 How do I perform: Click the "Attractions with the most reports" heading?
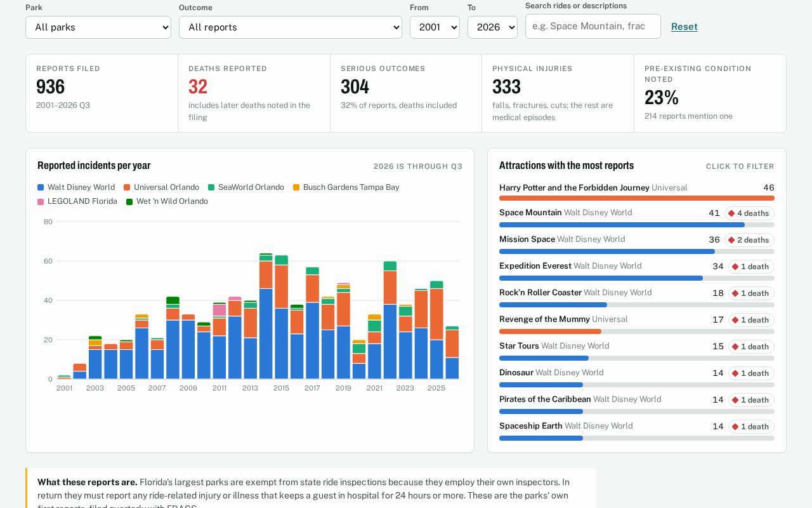(x=566, y=165)
